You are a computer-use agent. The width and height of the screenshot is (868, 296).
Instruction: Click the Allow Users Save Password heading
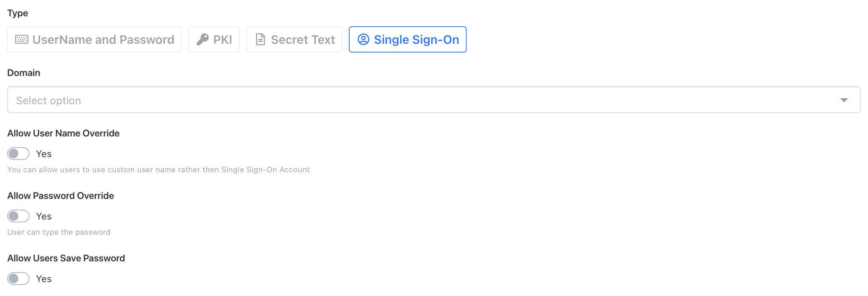click(66, 258)
